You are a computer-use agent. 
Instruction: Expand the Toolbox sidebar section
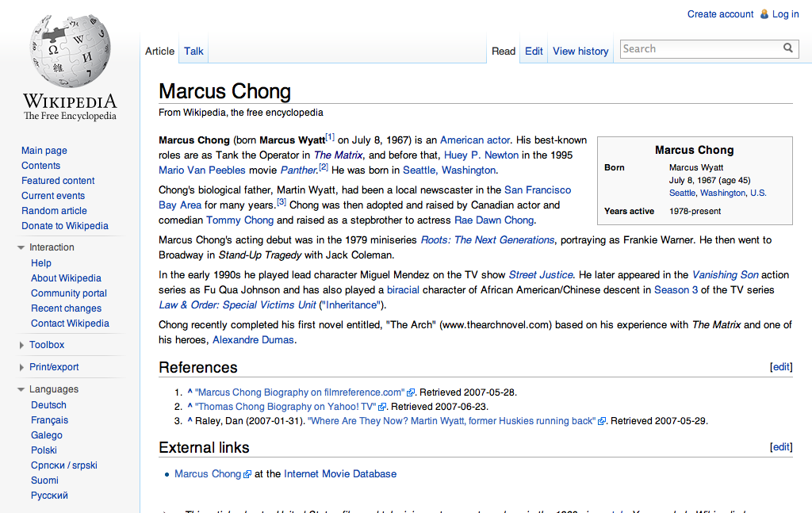pos(21,345)
